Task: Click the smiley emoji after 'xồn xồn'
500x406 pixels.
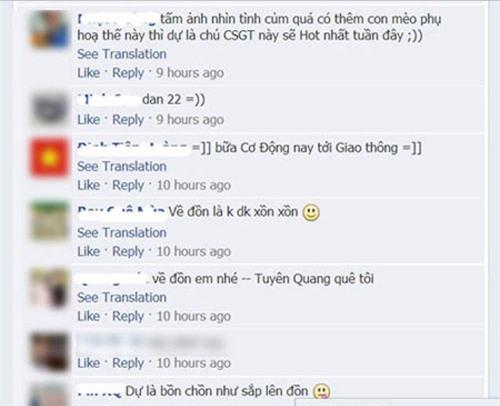Action: [311, 213]
